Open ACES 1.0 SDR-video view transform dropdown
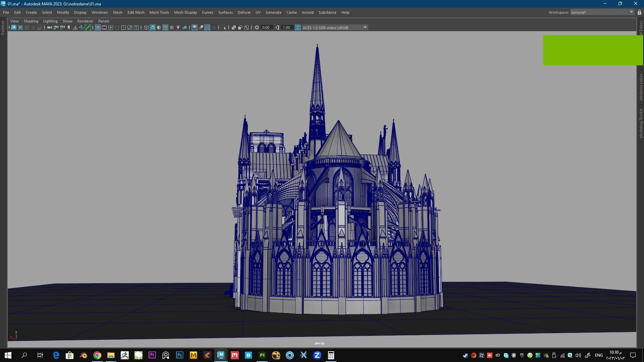 click(335, 27)
